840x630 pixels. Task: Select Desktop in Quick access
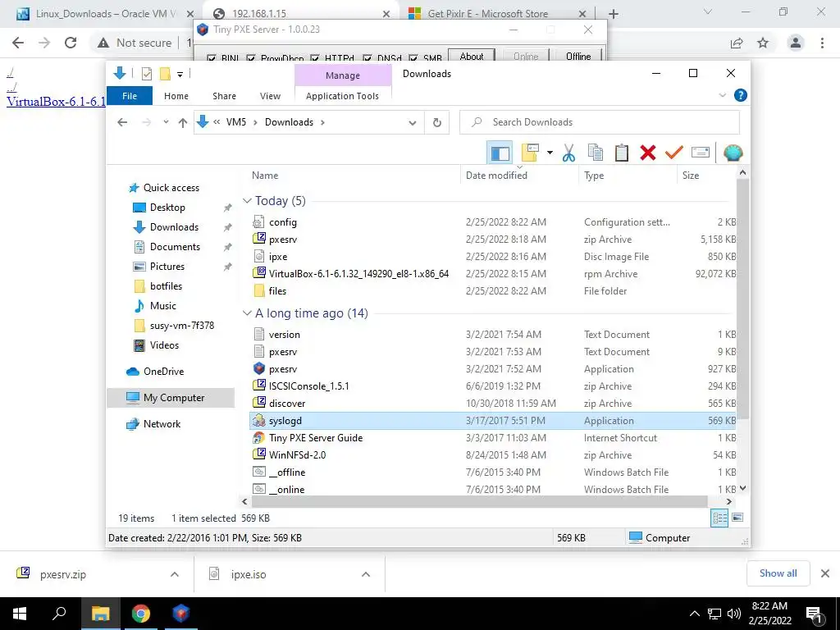coord(167,208)
